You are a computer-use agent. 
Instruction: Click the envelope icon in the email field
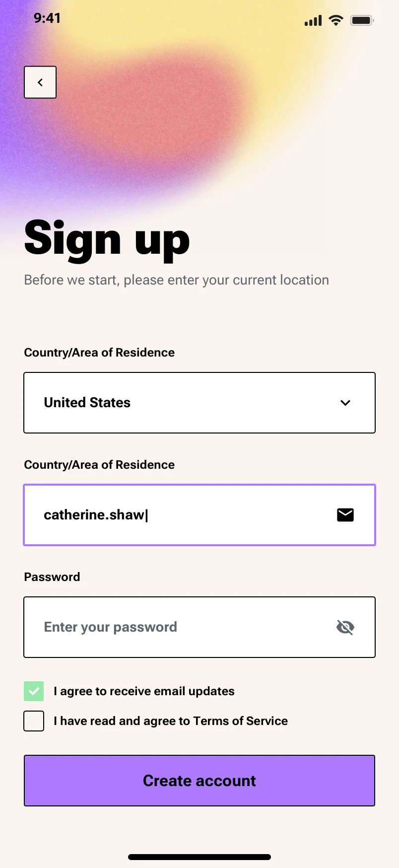(x=345, y=515)
